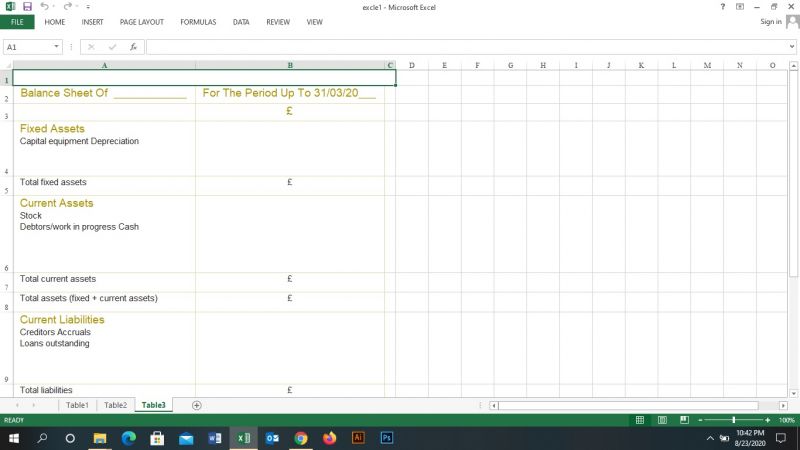The image size is (800, 450).
Task: Click the Save icon in quick access toolbar
Action: [27, 7]
